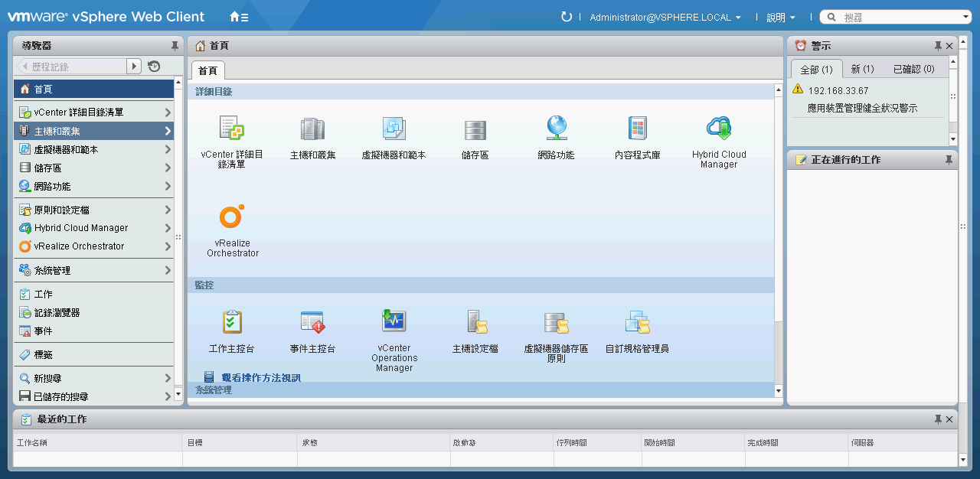The image size is (980, 479).
Task: Sort by 工作名稱 column header
Action: 98,442
